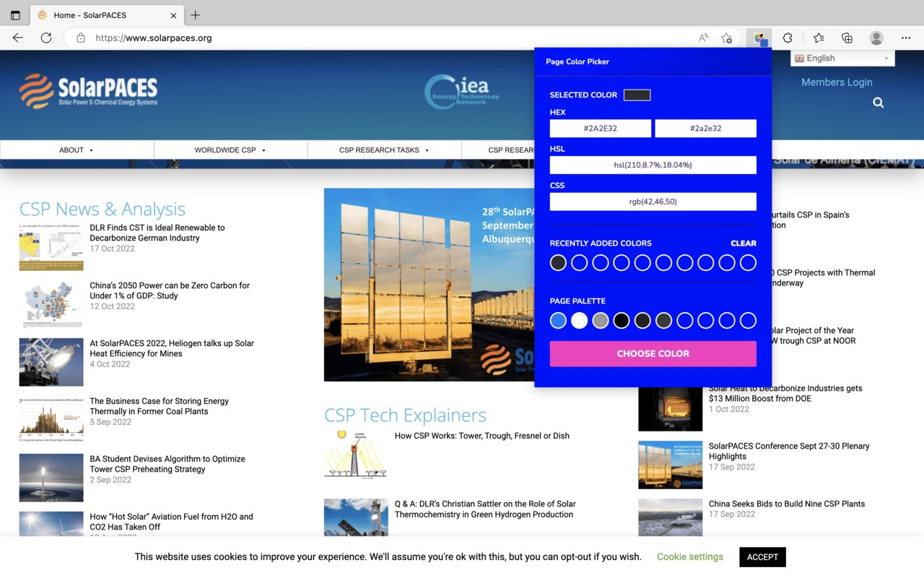Open a new browser tab
The width and height of the screenshot is (924, 578).
[x=195, y=15]
